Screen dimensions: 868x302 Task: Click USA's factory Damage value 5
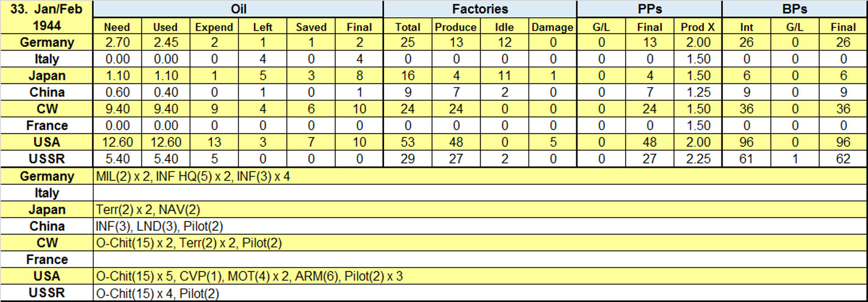552,142
